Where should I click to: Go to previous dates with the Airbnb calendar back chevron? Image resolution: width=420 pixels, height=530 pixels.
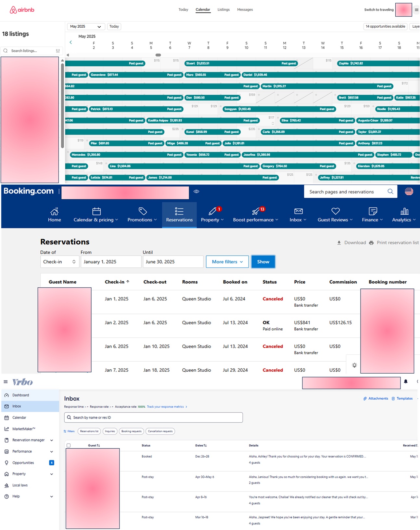[x=70, y=42]
